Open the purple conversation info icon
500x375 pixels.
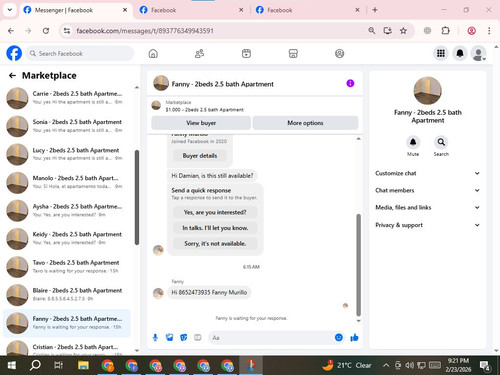point(350,83)
